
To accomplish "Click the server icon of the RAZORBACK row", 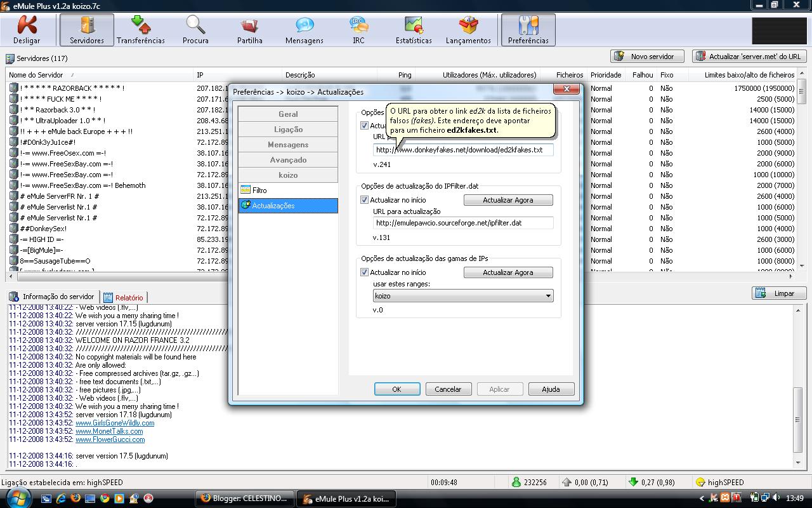I will click(x=13, y=88).
